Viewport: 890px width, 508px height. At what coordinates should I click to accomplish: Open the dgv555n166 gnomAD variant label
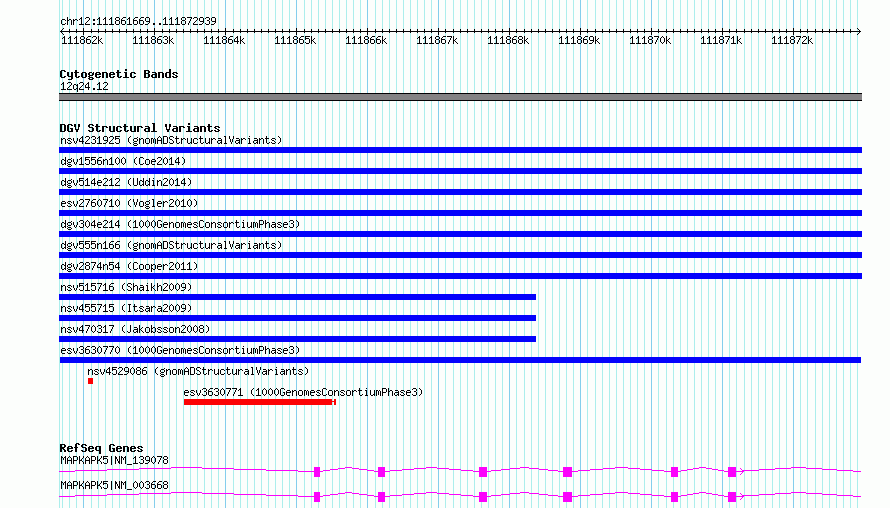tap(171, 245)
